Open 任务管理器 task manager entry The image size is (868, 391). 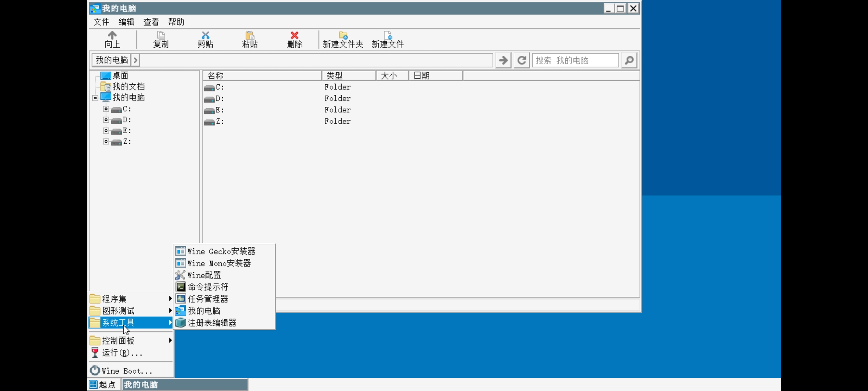224,299
